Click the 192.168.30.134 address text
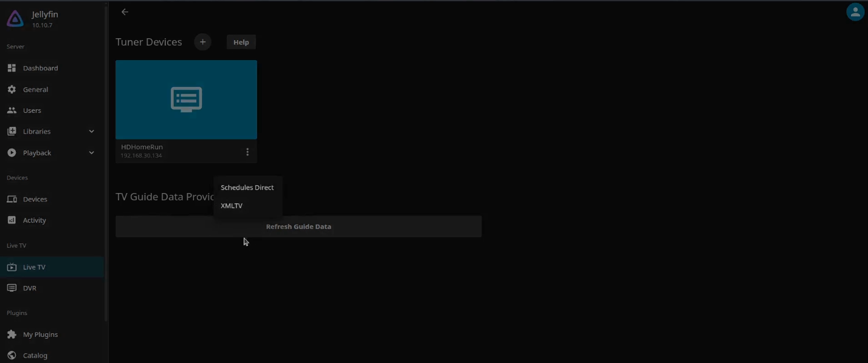Image resolution: width=868 pixels, height=363 pixels. (141, 156)
